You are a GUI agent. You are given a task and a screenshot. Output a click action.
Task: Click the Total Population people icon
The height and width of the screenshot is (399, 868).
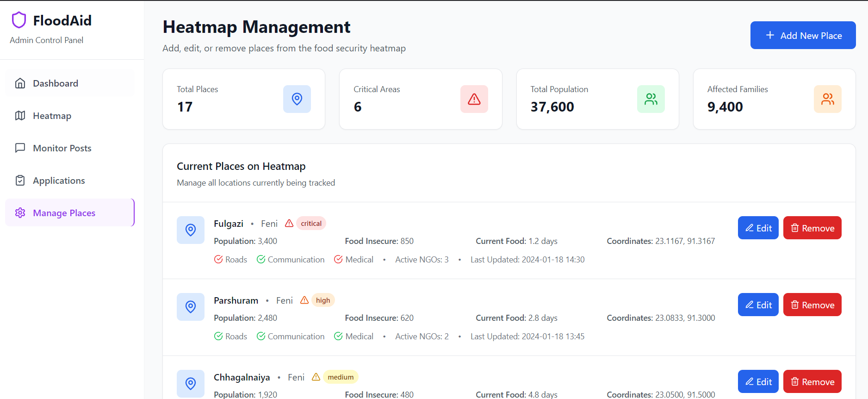[x=651, y=99]
